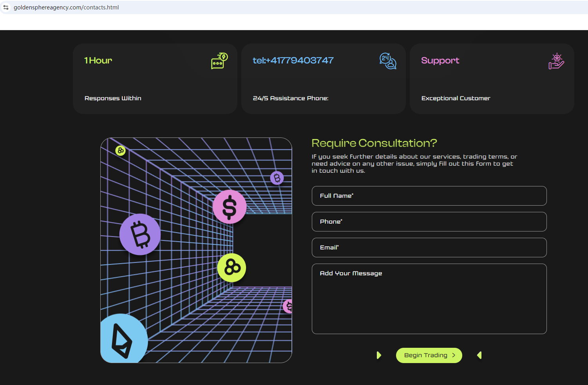Image resolution: width=588 pixels, height=385 pixels.
Task: Click the chat response time icon
Action: click(x=219, y=61)
